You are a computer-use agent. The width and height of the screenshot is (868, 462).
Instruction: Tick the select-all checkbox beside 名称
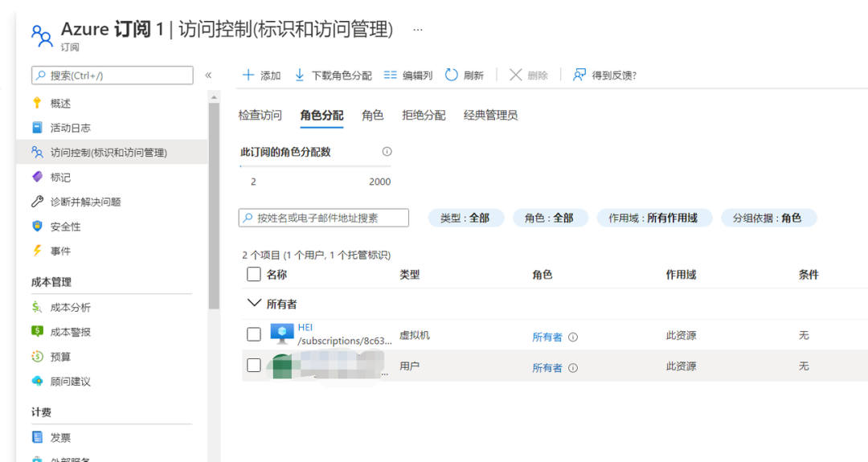[253, 275]
